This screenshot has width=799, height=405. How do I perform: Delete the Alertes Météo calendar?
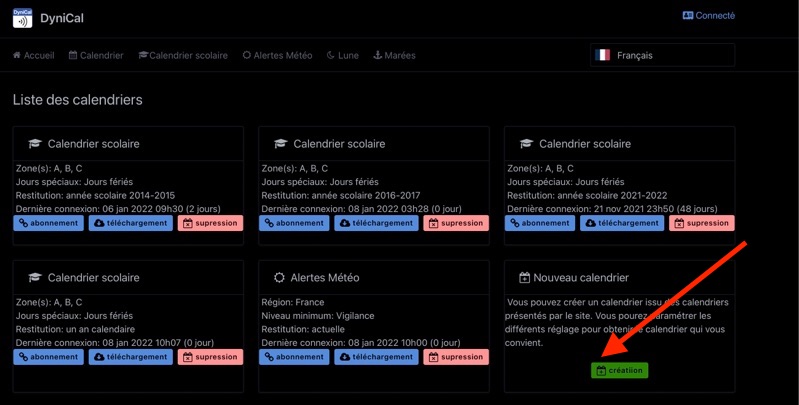pyautogui.click(x=455, y=357)
